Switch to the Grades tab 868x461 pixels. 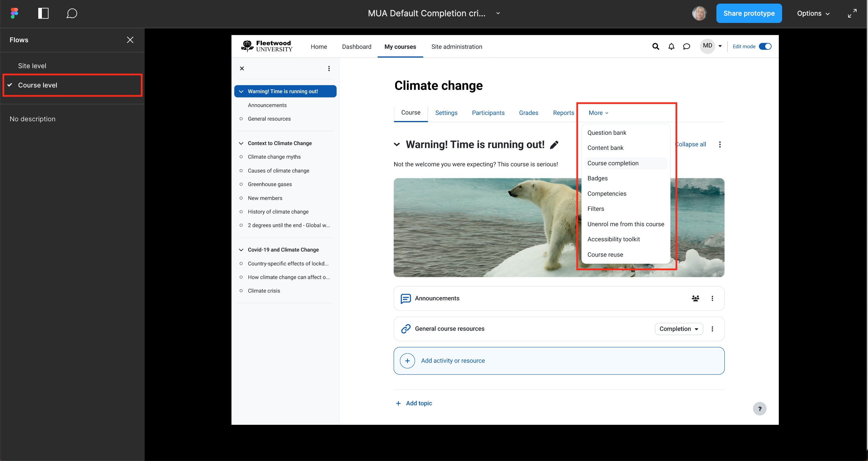528,113
